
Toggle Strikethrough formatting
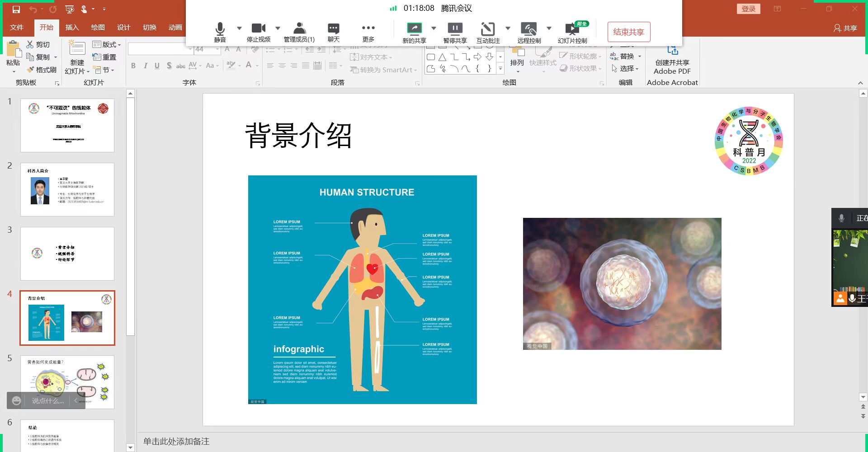point(180,66)
